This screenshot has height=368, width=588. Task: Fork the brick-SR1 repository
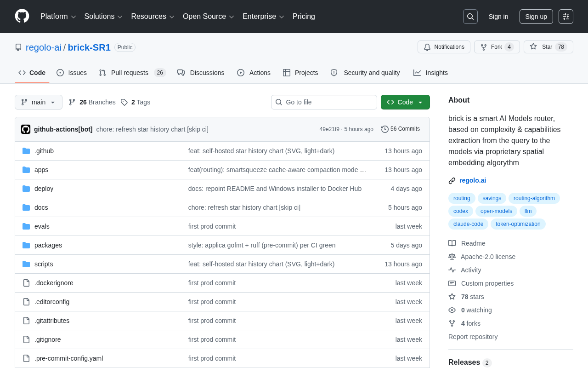pos(497,47)
